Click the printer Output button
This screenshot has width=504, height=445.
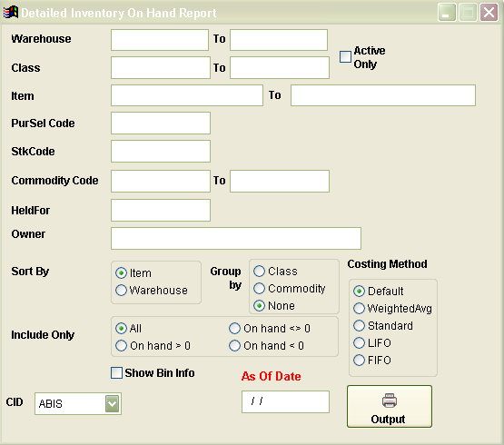(x=390, y=407)
